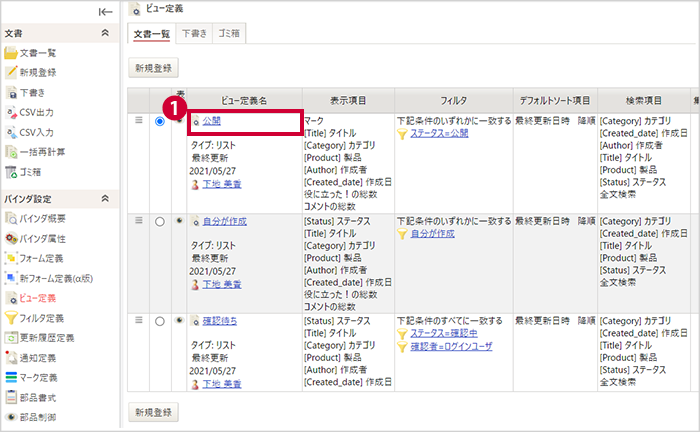Click the 部品制御 eye icon

(x=11, y=417)
